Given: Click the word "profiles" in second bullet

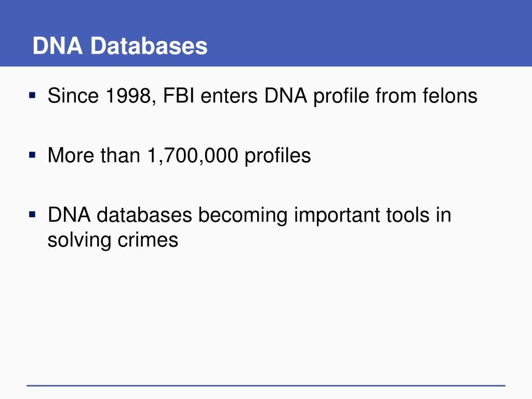Looking at the screenshot, I should click(x=277, y=156).
